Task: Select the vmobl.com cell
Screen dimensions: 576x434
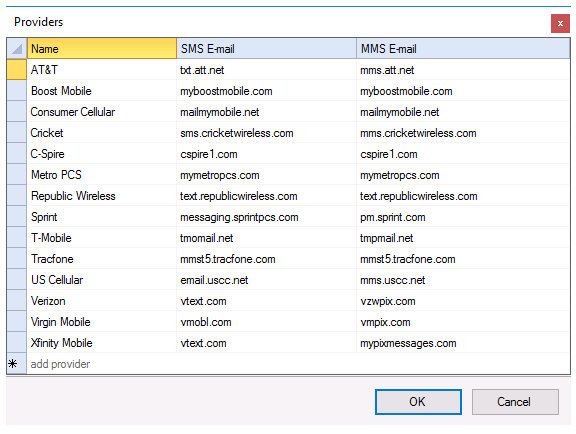Action: point(266,322)
